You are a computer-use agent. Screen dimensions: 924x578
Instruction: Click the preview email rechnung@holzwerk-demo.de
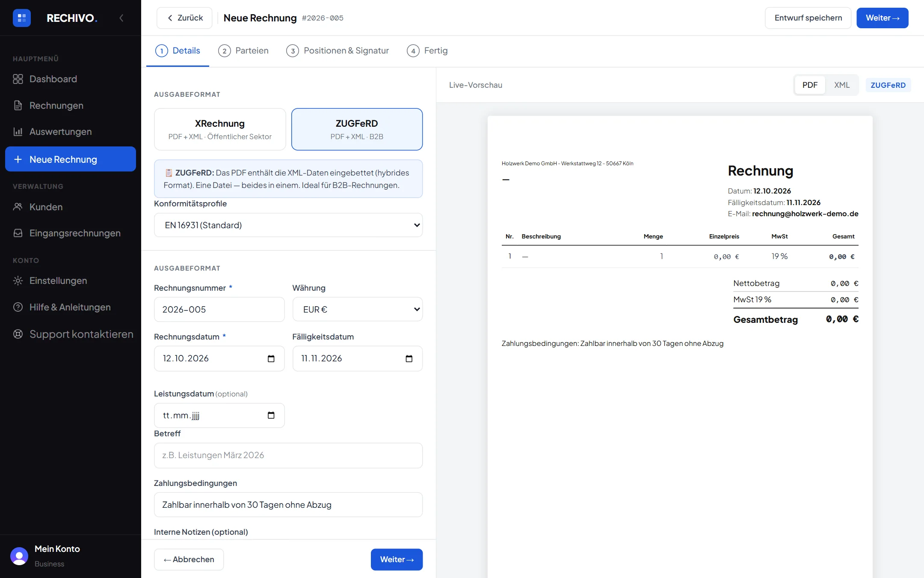805,214
